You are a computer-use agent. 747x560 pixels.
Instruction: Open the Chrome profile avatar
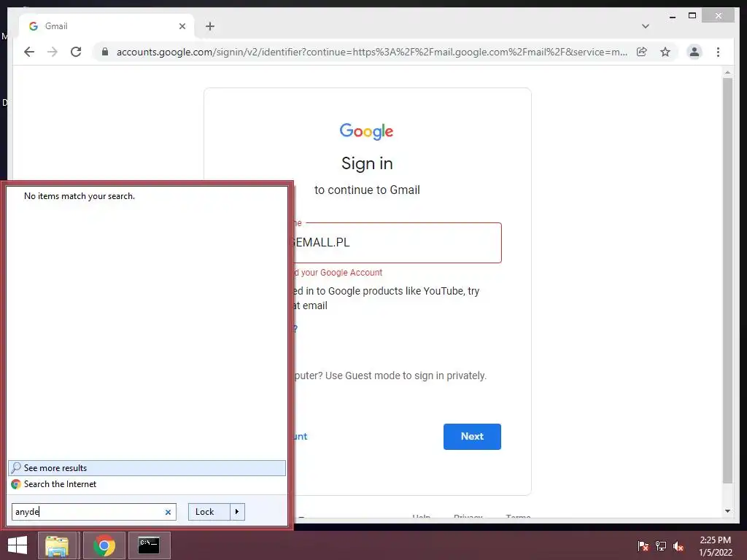[x=694, y=52]
